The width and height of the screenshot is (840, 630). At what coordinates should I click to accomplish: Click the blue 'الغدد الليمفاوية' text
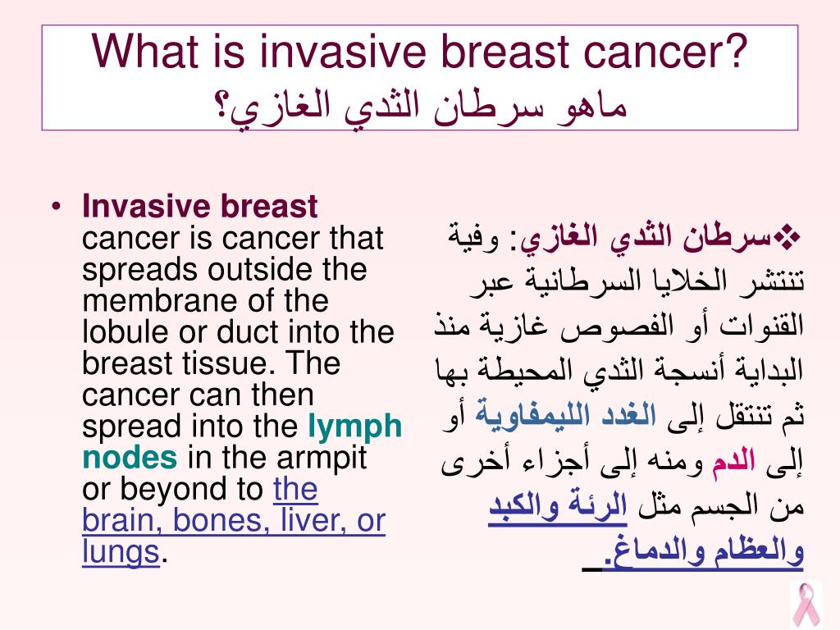565,414
